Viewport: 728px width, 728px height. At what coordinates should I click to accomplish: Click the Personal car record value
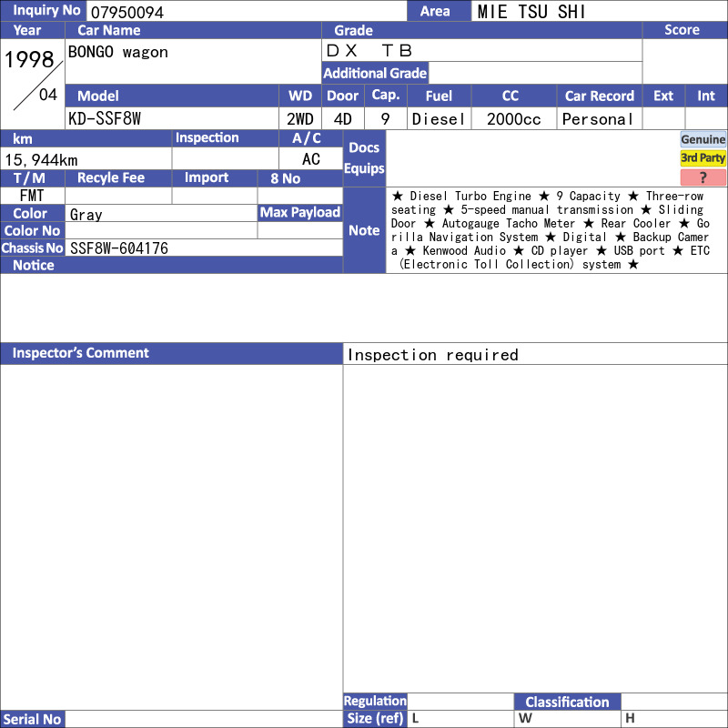coord(599,119)
